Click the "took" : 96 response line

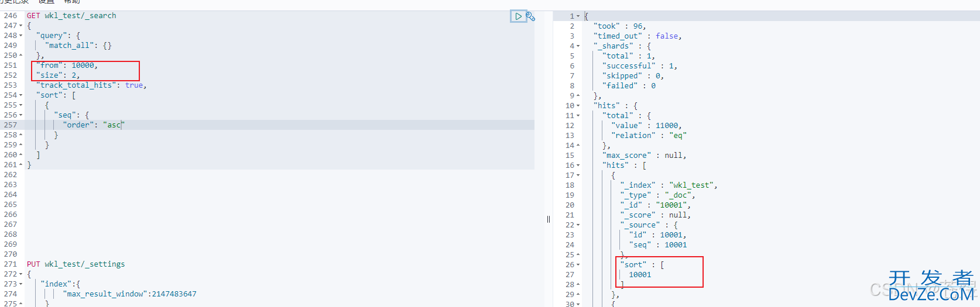coord(620,26)
